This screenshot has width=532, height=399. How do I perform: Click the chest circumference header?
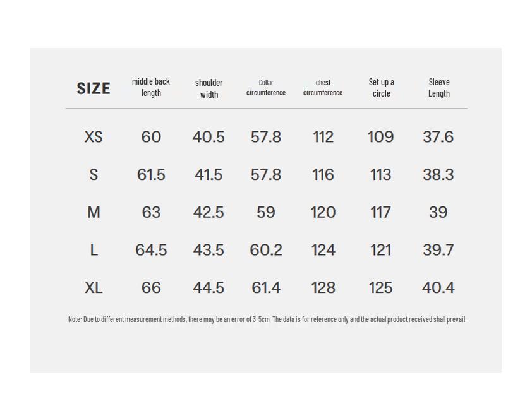(x=323, y=88)
